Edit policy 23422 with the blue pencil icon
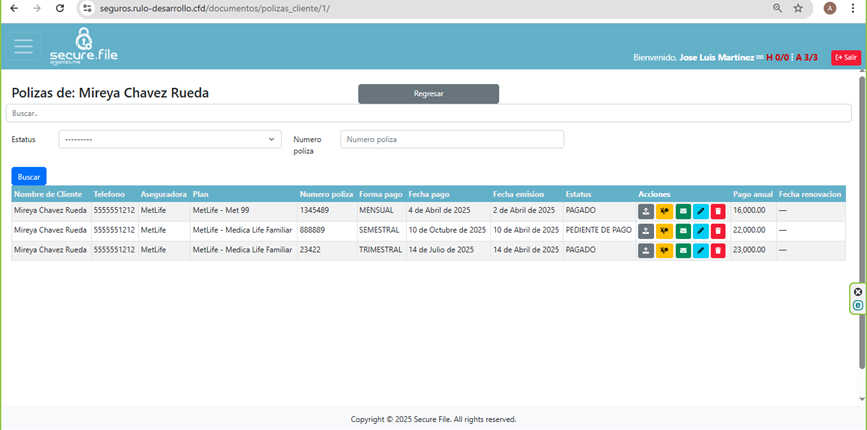 pyautogui.click(x=700, y=250)
